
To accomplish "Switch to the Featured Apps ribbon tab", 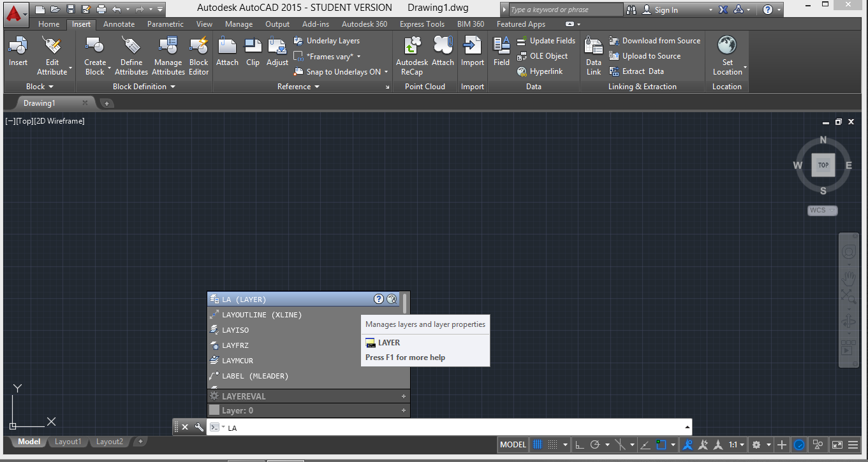I will pos(521,24).
